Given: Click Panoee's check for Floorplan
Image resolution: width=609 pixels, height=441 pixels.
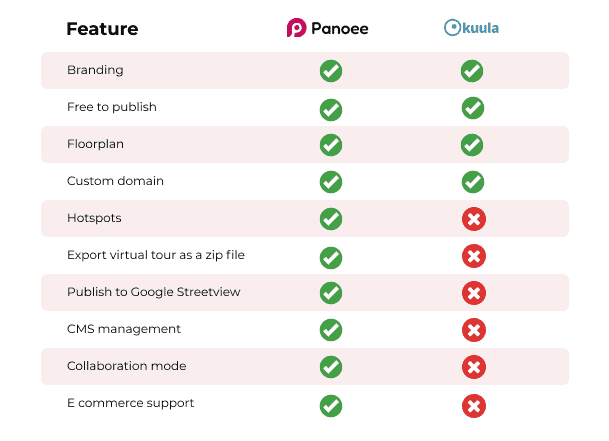Looking at the screenshot, I should (330, 145).
